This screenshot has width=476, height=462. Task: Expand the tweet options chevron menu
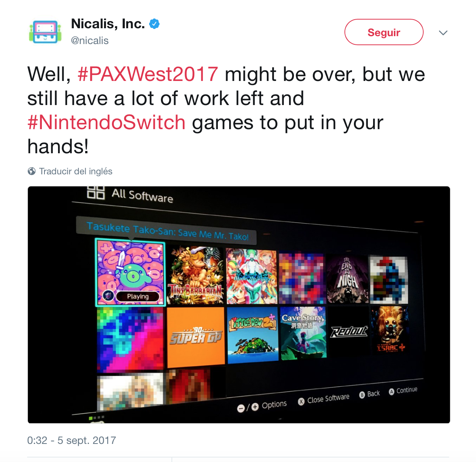(x=443, y=33)
